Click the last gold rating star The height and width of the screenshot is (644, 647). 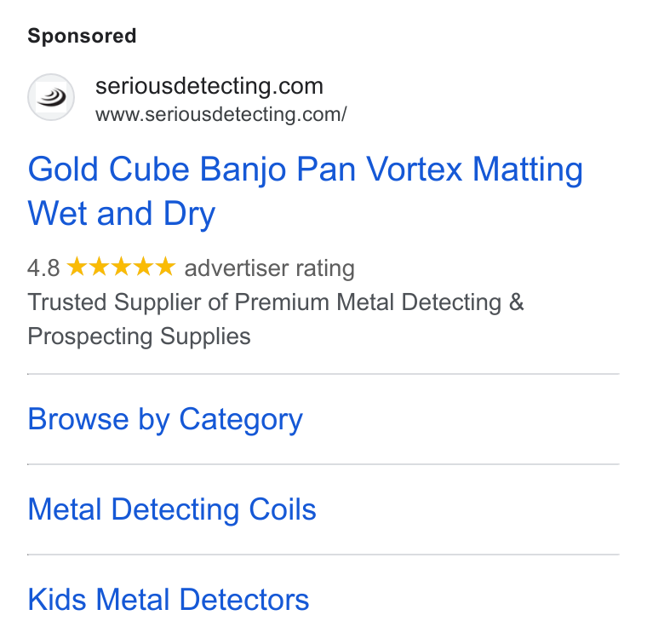166,267
